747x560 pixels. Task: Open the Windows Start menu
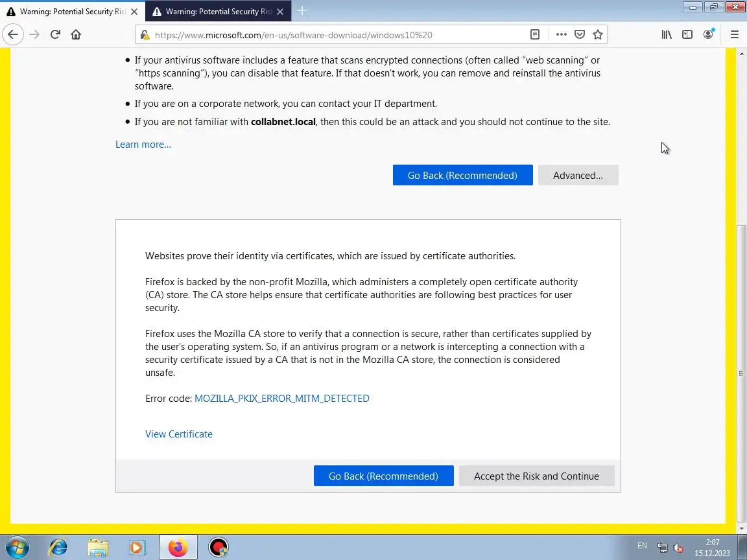click(x=17, y=548)
